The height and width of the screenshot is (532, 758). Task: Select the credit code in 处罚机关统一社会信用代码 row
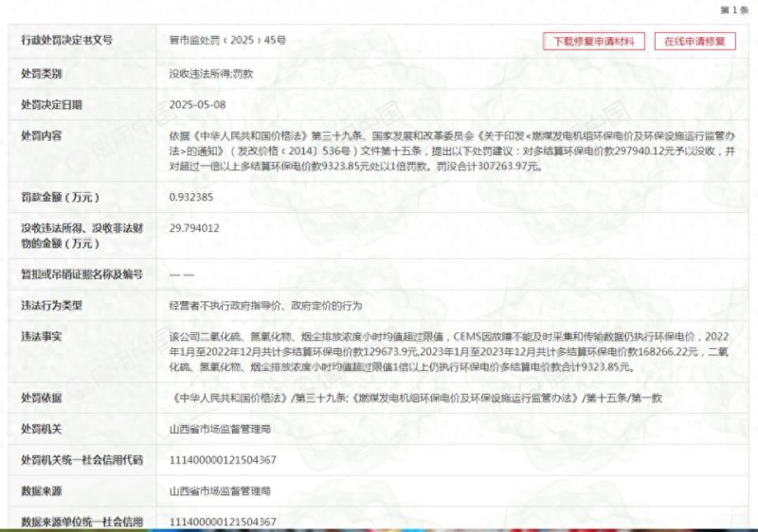[223, 460]
